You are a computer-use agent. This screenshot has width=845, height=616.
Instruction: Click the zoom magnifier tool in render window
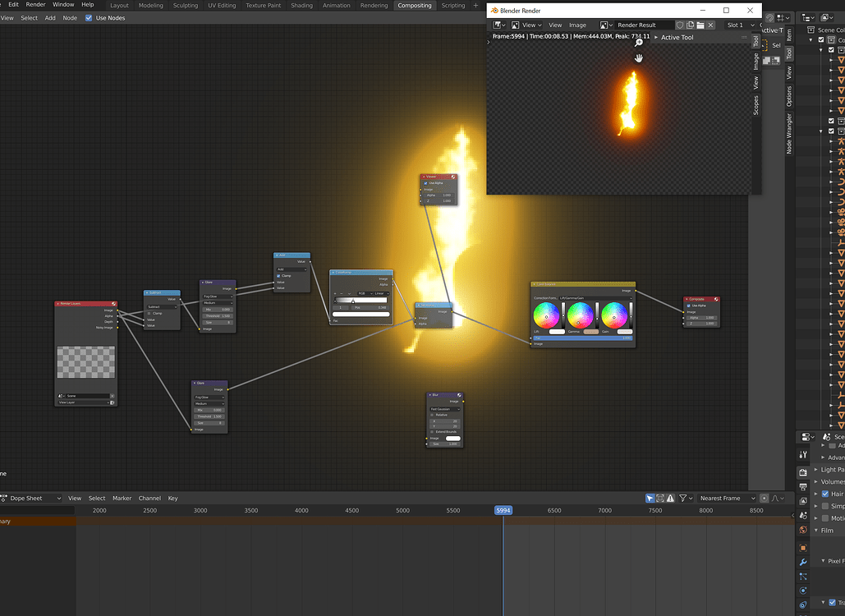click(x=639, y=43)
